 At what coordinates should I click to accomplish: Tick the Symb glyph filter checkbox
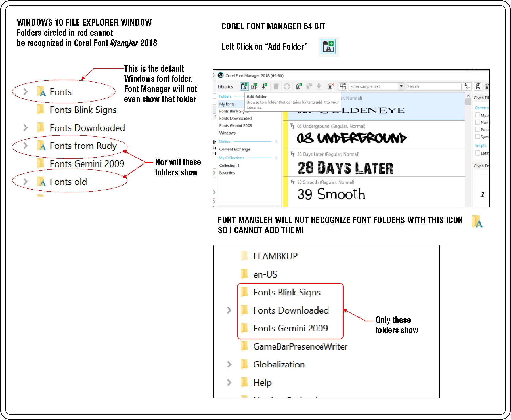[478, 137]
